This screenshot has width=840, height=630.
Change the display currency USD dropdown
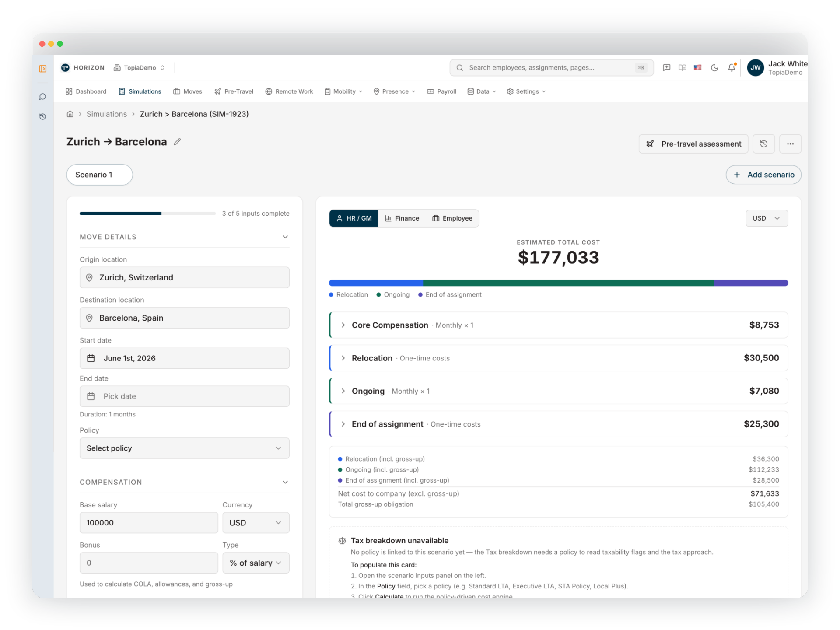[766, 218]
